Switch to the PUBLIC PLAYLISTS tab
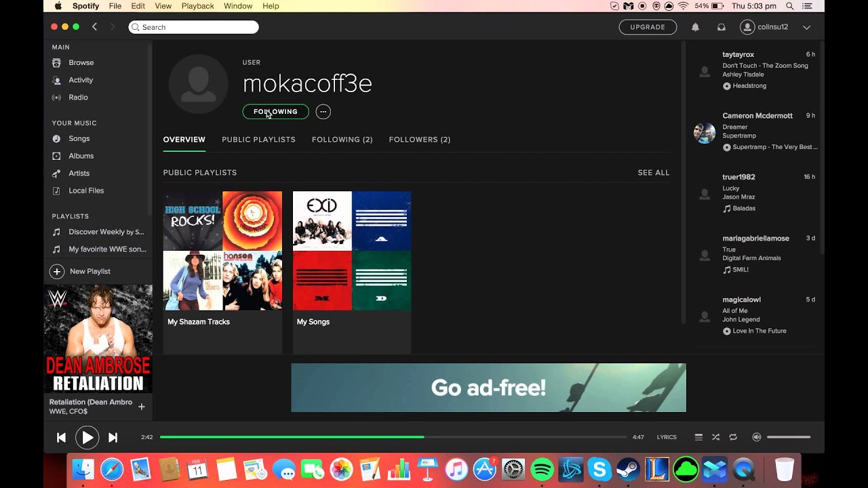 tap(258, 140)
